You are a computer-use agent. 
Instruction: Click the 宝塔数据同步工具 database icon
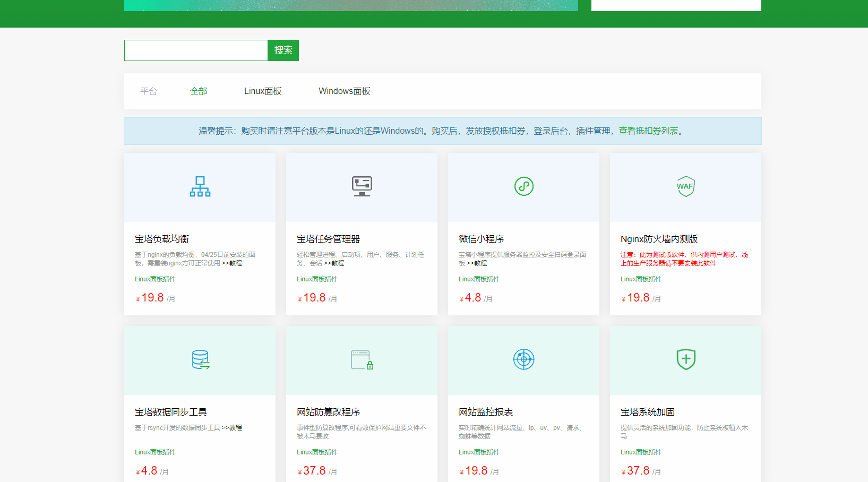(201, 359)
